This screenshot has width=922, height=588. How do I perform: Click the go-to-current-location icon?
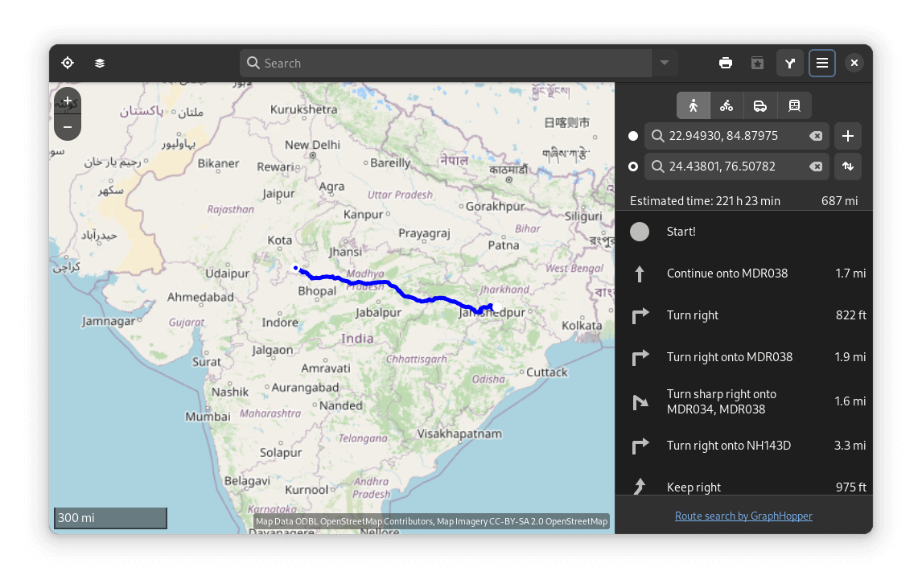click(x=67, y=62)
